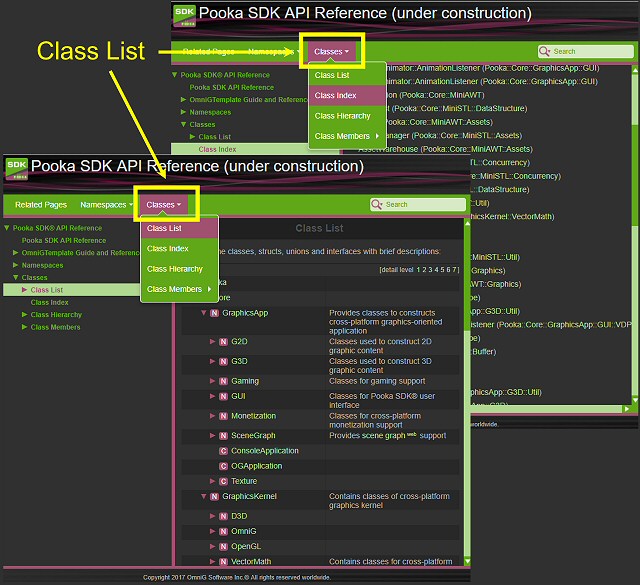Viewport: 640px width, 585px height.
Task: Choose Class Hierarchy in front window dropdown
Action: click(179, 269)
